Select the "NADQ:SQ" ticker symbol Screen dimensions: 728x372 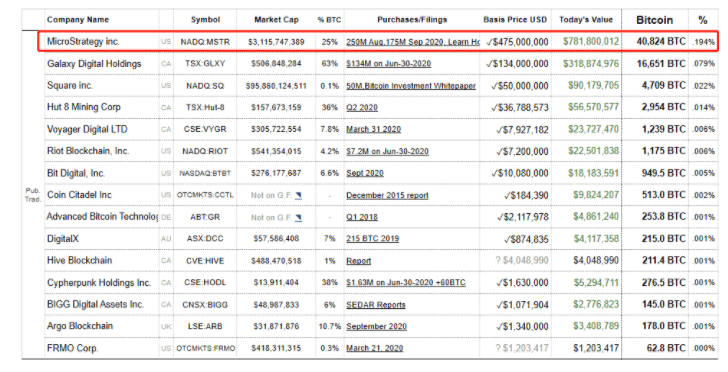point(205,86)
